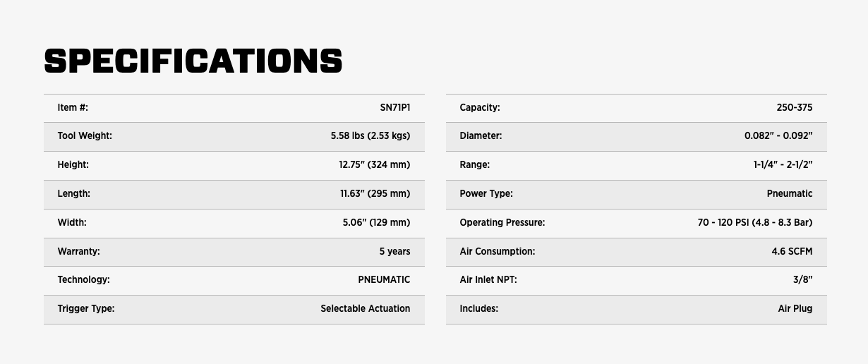The height and width of the screenshot is (364, 868).
Task: Select the item number SN71P1
Action: [x=394, y=108]
